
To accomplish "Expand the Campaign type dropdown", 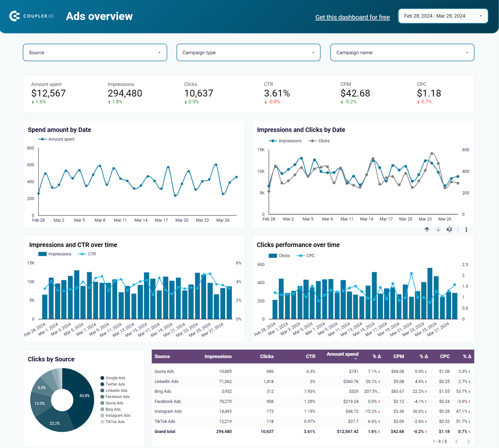I will click(248, 52).
